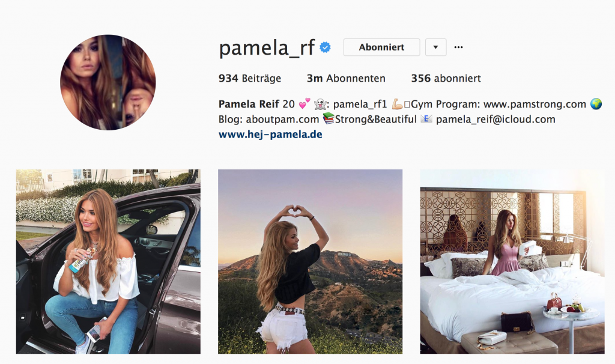Click the flexed bicep emoji in bio
615x364 pixels.
point(398,104)
